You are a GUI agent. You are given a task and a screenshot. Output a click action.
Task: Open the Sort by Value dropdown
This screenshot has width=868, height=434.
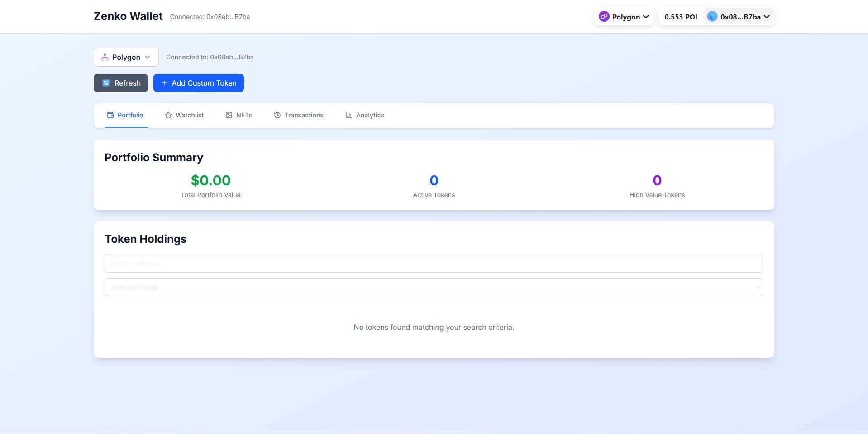[x=434, y=287]
